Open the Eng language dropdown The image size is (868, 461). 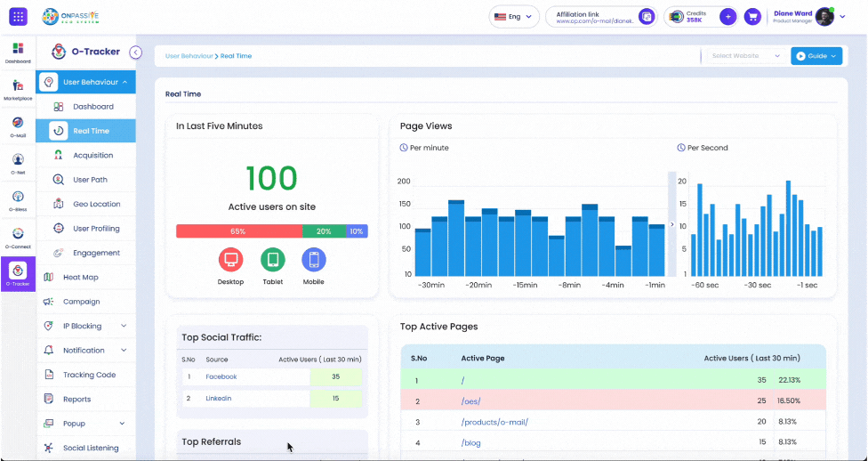514,17
